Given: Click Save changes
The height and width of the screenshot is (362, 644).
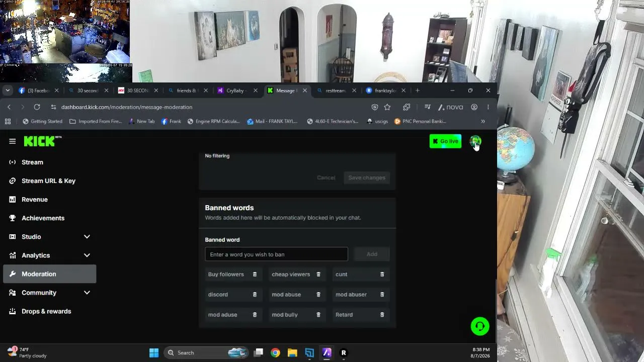Looking at the screenshot, I should [x=367, y=177].
